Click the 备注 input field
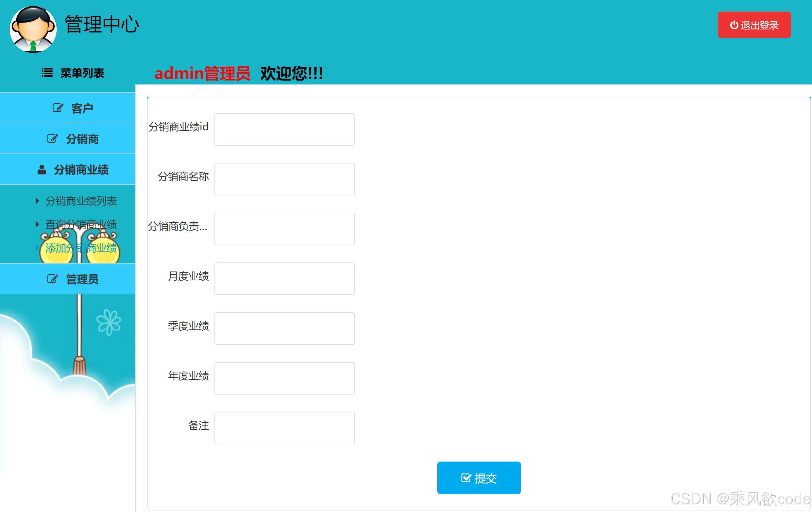Image resolution: width=812 pixels, height=512 pixels. (x=284, y=427)
